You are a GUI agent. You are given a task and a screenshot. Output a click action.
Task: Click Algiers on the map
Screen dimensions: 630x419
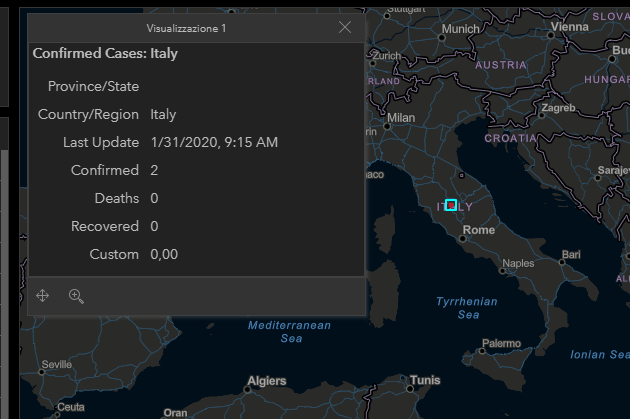[267, 381]
